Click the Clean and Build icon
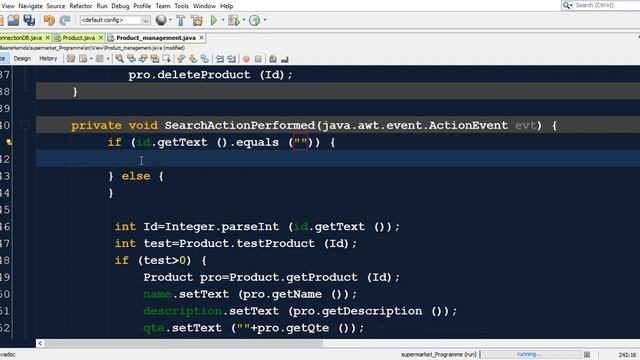640x360 pixels. (x=197, y=20)
